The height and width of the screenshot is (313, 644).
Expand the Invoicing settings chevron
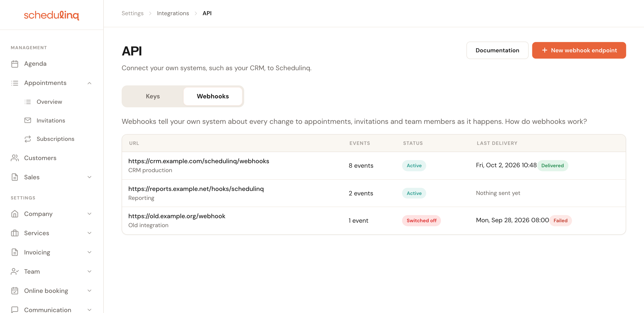point(89,252)
